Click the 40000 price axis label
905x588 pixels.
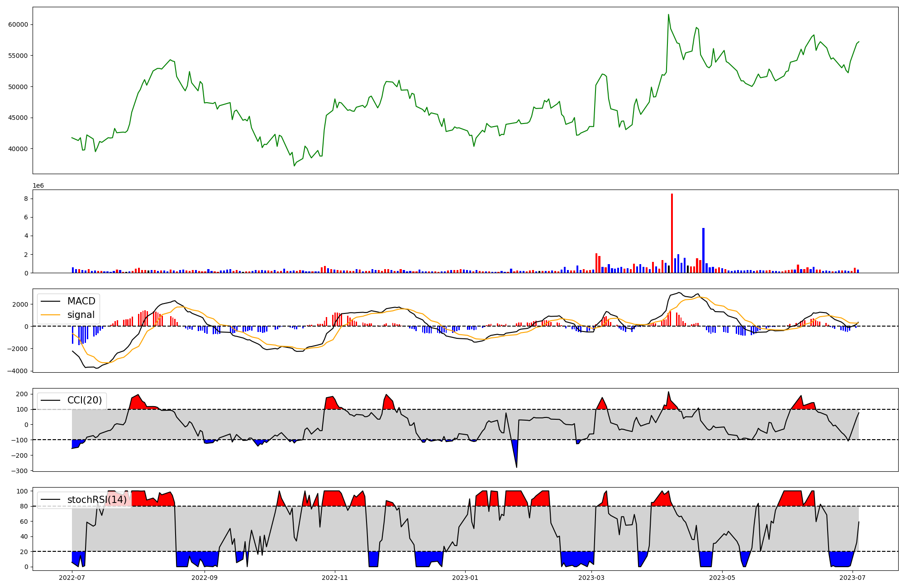click(18, 149)
